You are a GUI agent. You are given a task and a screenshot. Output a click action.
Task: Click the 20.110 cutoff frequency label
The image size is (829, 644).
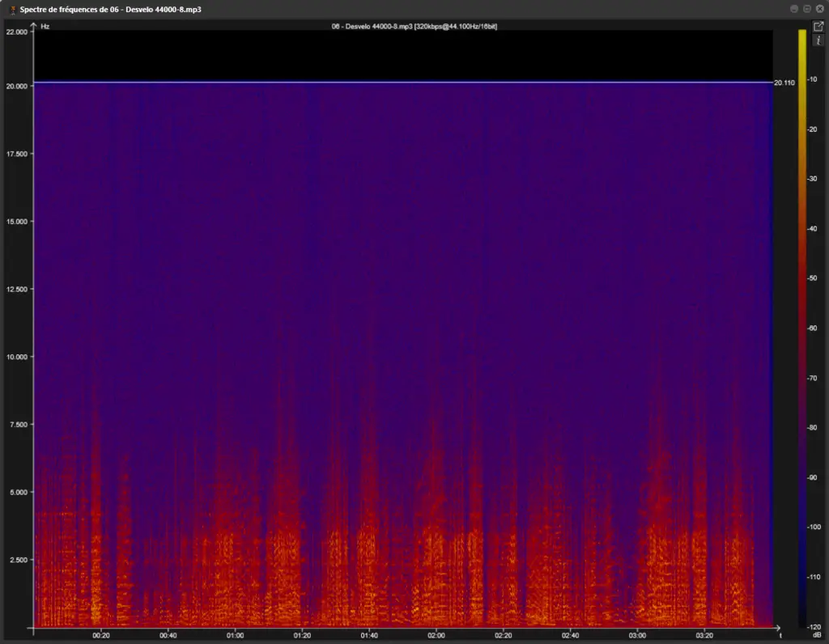click(784, 83)
